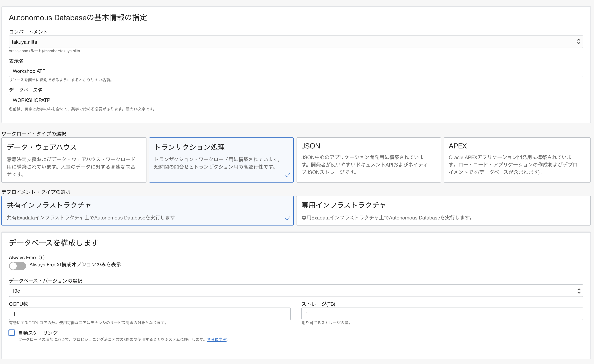Image resolution: width=594 pixels, height=364 pixels.
Task: Enable the 自動スケーリング checkbox
Action: pyautogui.click(x=12, y=333)
